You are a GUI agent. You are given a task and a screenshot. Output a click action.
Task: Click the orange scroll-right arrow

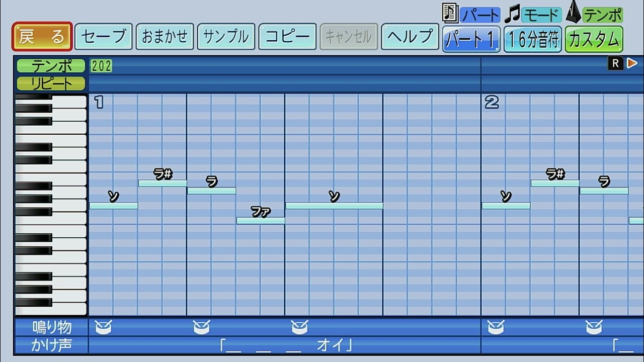pos(632,63)
